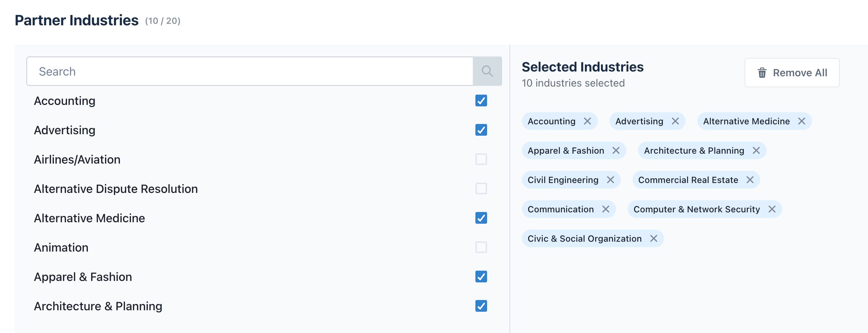Image resolution: width=868 pixels, height=333 pixels.
Task: Check the Alternative Dispute Resolution box
Action: (481, 189)
